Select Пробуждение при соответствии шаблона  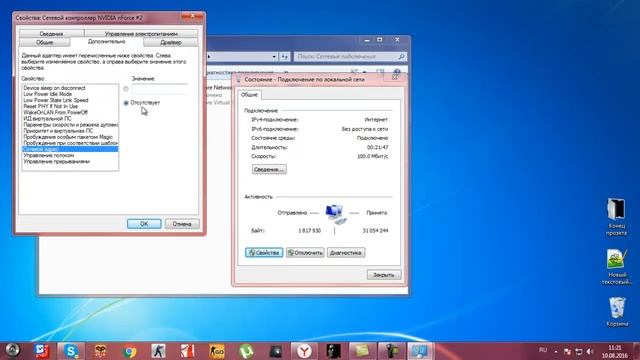click(70, 143)
